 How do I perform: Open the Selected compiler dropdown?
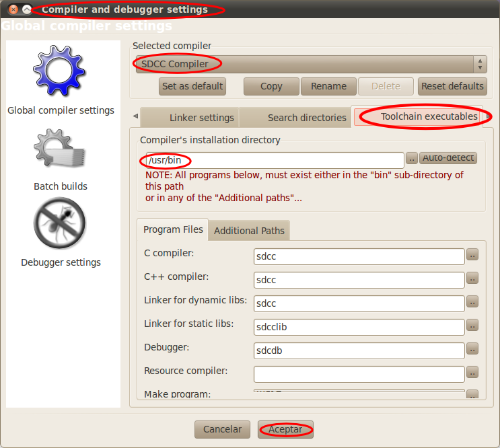point(310,65)
